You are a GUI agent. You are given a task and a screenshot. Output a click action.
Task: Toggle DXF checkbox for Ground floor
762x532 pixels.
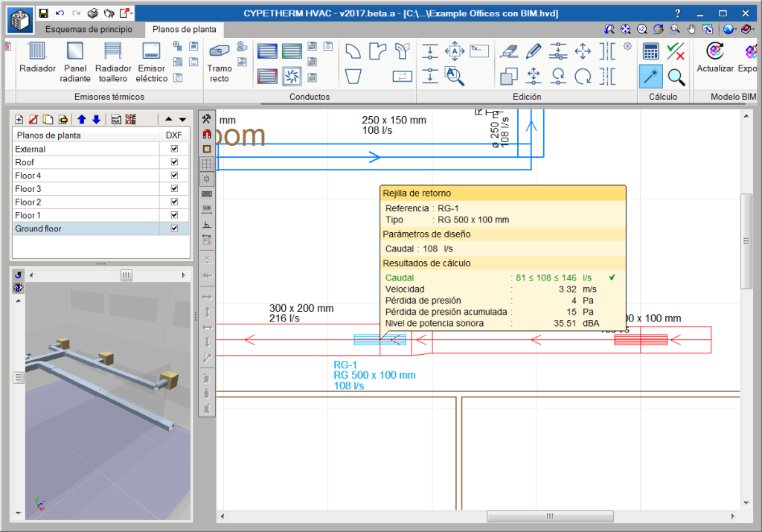click(x=174, y=228)
